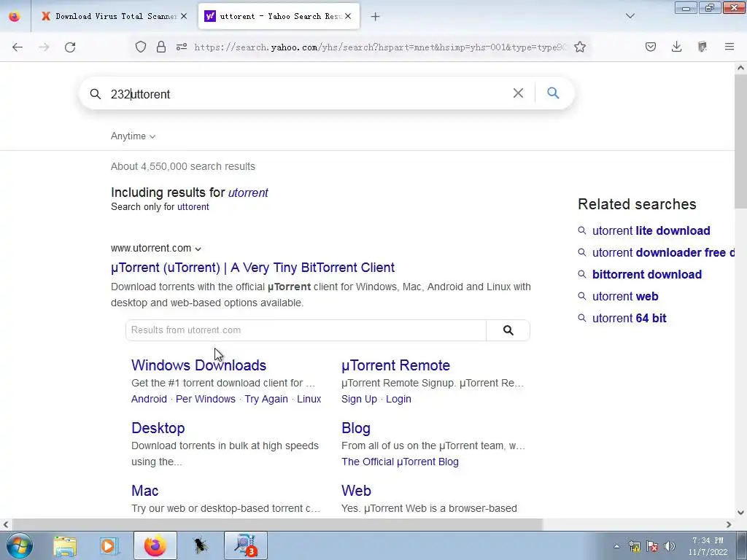The height and width of the screenshot is (560, 747).
Task: Open site permissions icon in address bar
Action: coord(182,47)
